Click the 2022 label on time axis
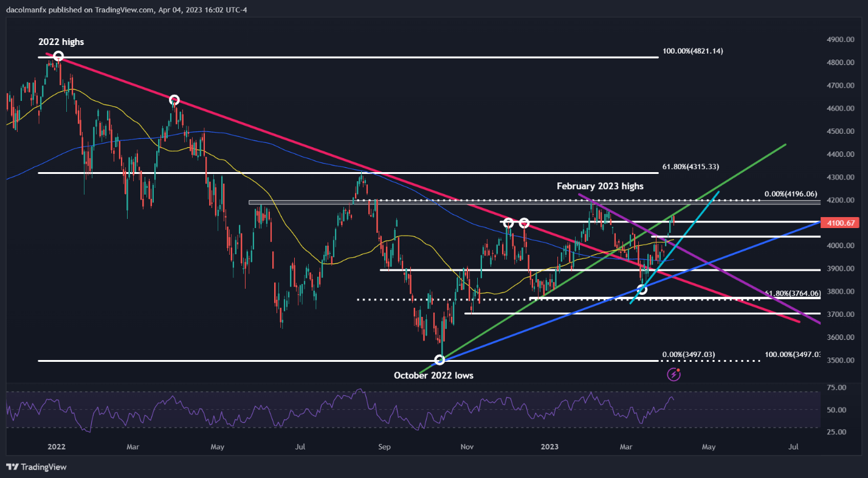The image size is (868, 478). [x=56, y=448]
